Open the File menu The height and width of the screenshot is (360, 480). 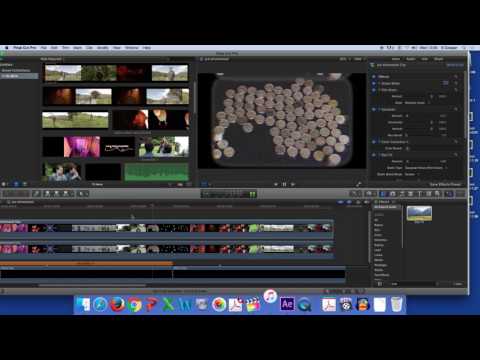[44, 48]
